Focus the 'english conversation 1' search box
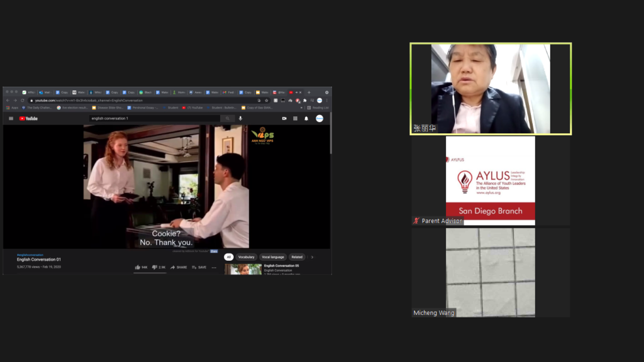The height and width of the screenshot is (362, 644). 155,118
